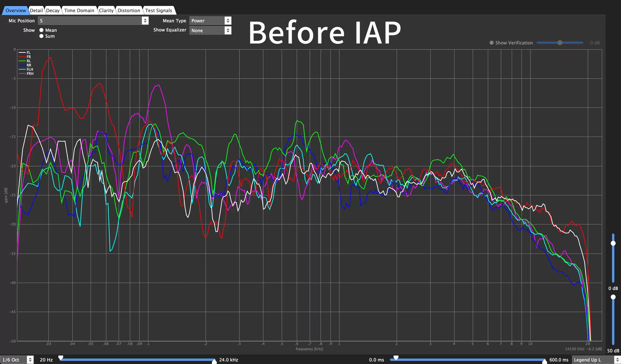Click the 24.0 kHz upper range handle

pos(214,361)
